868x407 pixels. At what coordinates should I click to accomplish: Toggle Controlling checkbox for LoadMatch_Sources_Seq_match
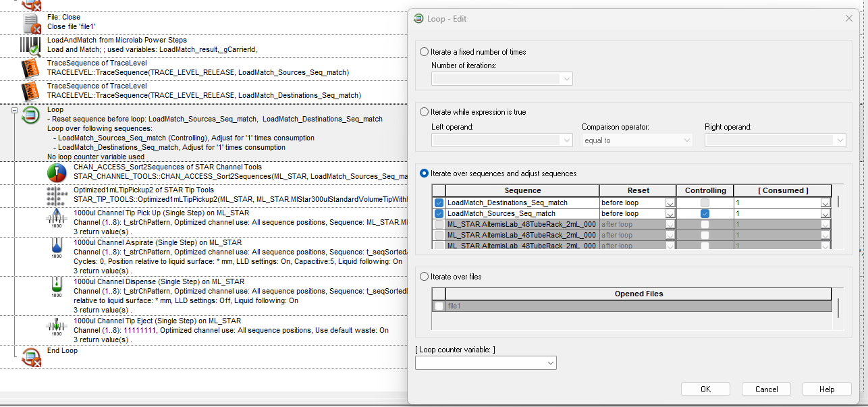(705, 213)
